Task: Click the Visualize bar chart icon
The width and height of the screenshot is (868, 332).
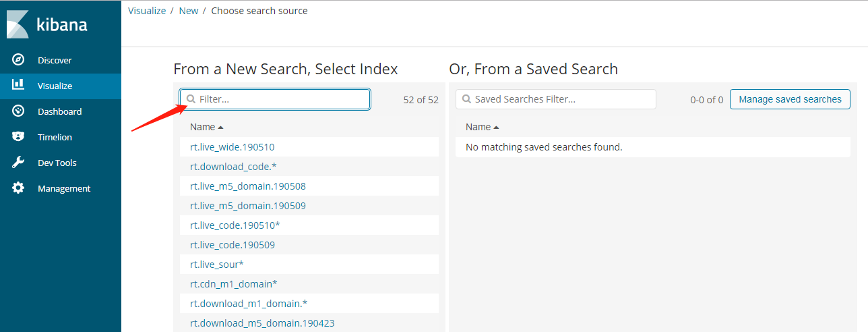Action: [18, 86]
